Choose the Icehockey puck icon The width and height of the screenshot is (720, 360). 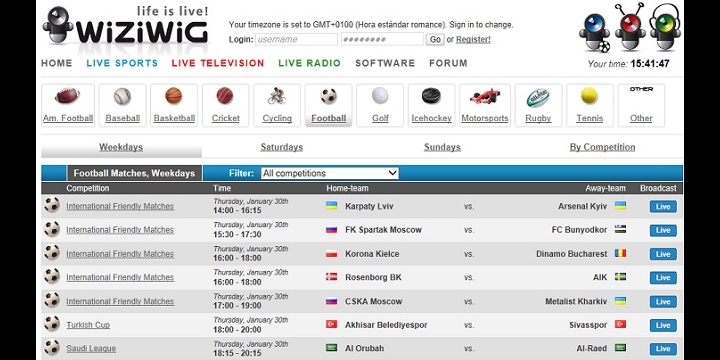[431, 96]
